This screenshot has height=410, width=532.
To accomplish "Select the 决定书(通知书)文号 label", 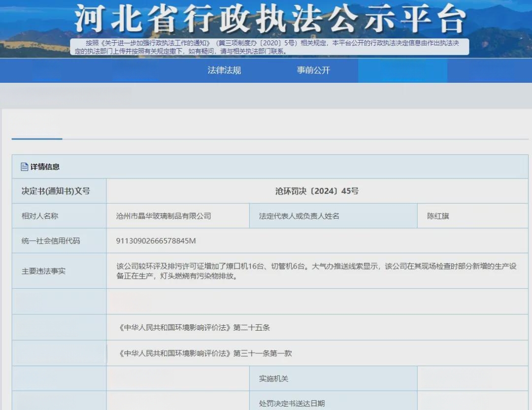I will (x=56, y=191).
